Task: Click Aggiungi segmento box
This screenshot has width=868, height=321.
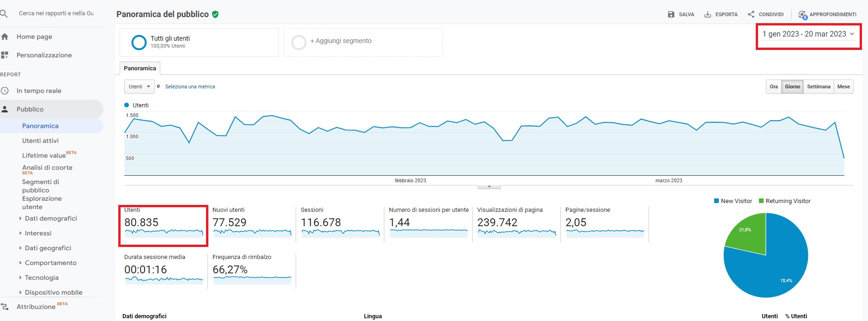Action: (363, 41)
